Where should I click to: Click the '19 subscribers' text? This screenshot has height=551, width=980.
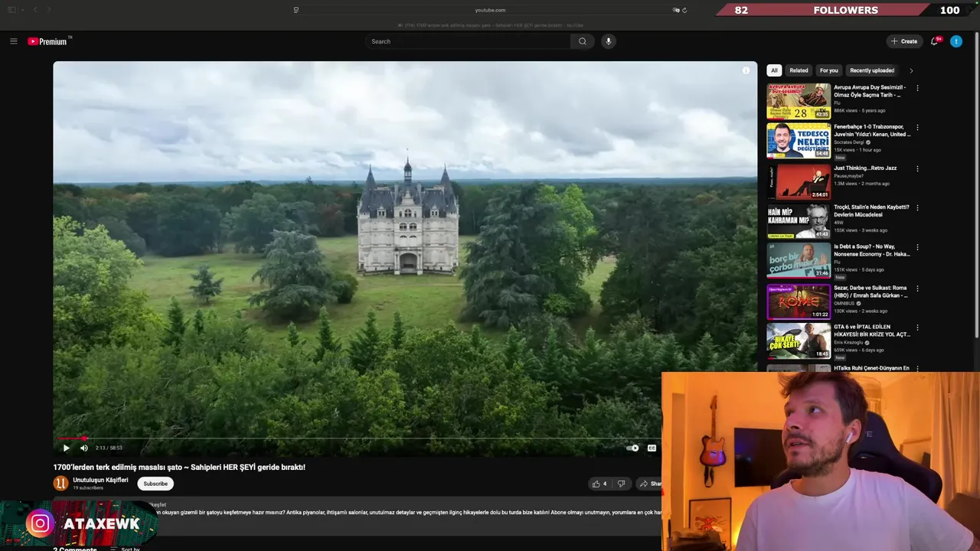(88, 487)
